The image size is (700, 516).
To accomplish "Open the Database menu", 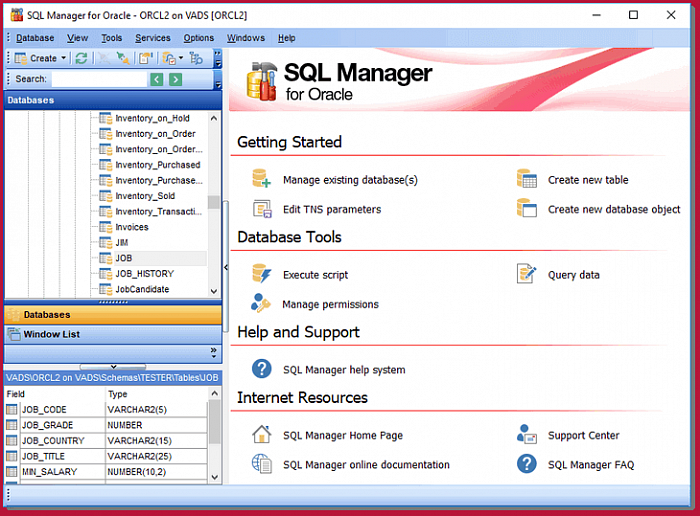I will pyautogui.click(x=35, y=38).
